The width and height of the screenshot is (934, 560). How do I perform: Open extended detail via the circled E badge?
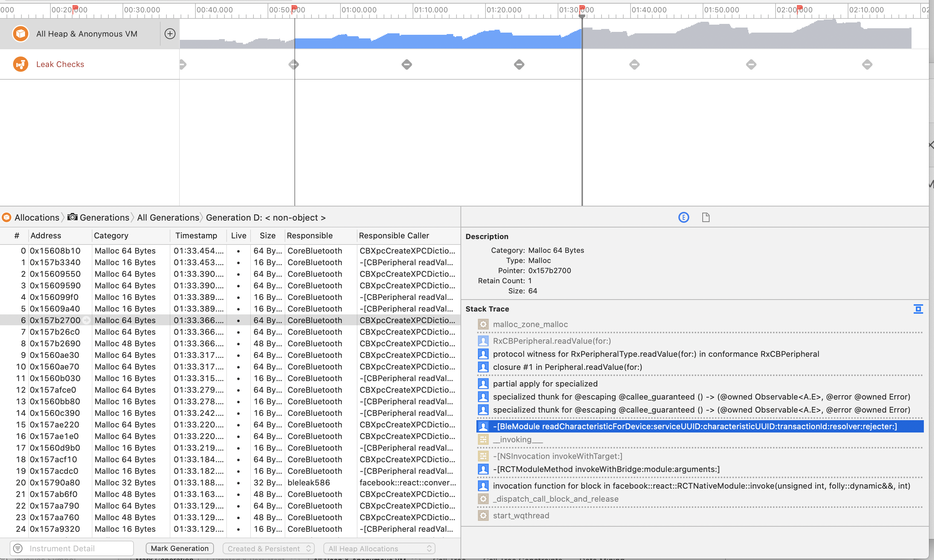[683, 217]
